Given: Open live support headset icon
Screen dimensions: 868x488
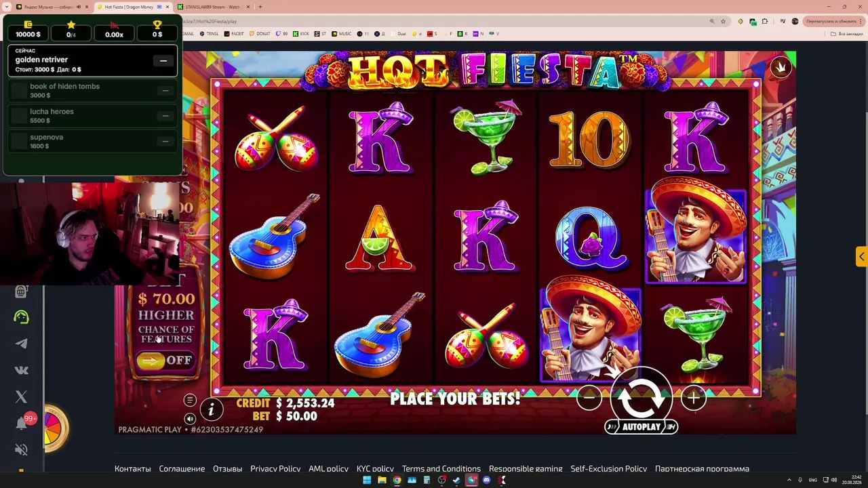Looking at the screenshot, I should (21, 317).
